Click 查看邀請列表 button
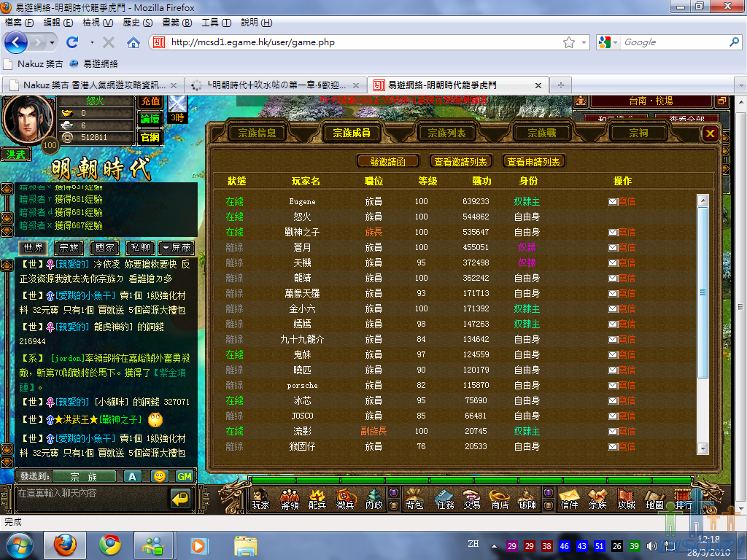Viewport: 747px width, 560px height. [460, 161]
